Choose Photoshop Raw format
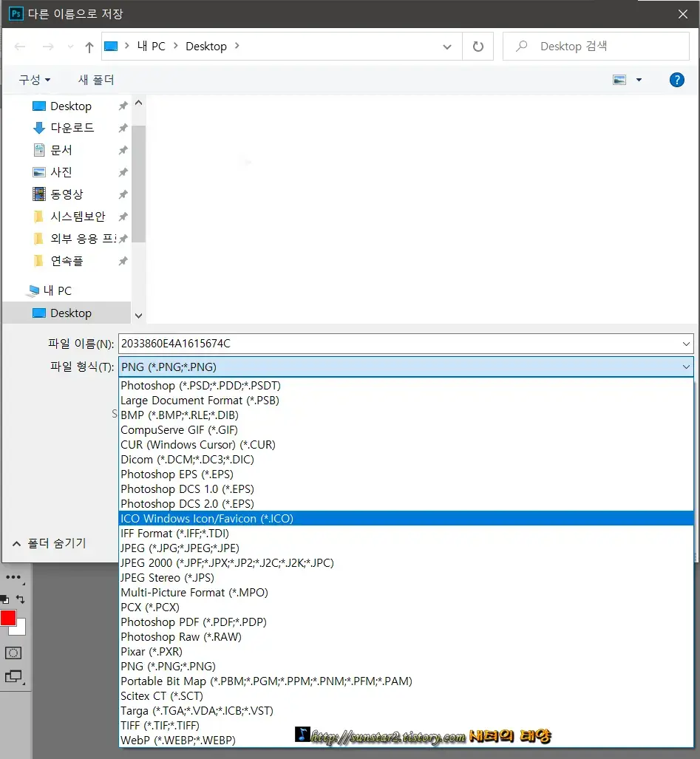 pos(406,637)
